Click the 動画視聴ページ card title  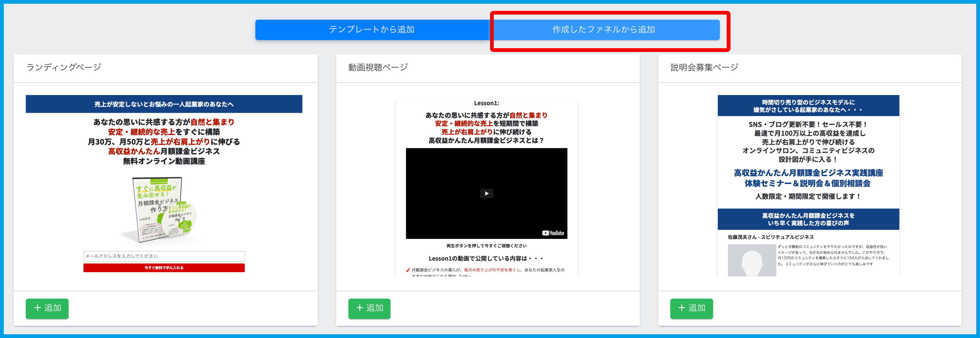pyautogui.click(x=378, y=67)
